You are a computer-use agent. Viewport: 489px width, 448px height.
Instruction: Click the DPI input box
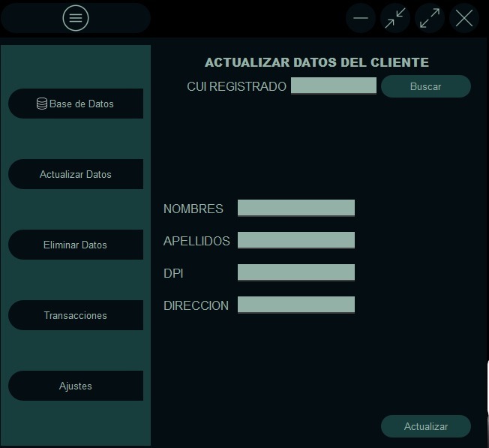click(296, 272)
